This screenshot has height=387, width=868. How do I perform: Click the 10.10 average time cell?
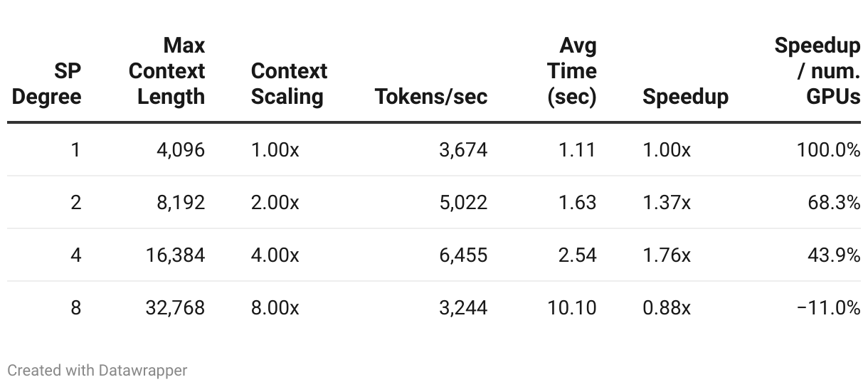(572, 307)
